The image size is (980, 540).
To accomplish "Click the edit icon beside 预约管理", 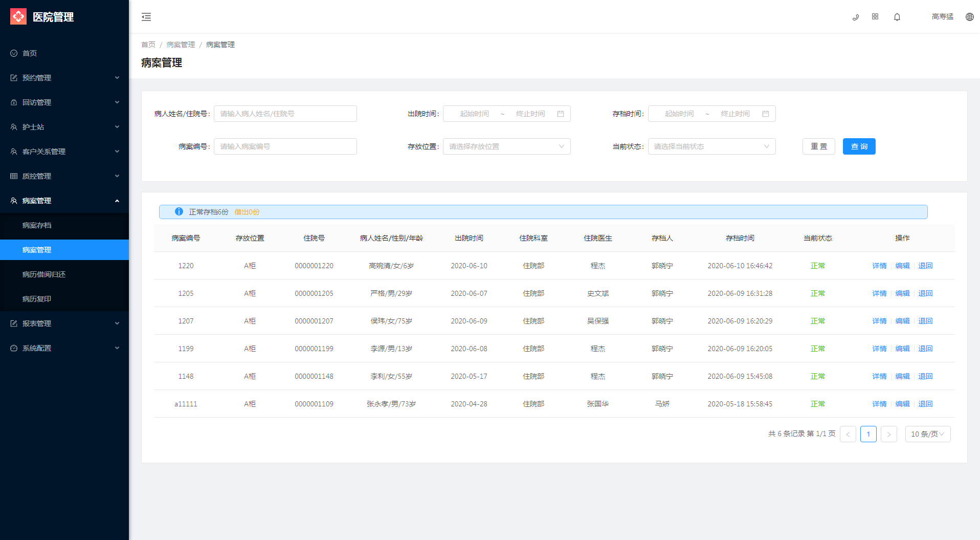I will point(14,78).
